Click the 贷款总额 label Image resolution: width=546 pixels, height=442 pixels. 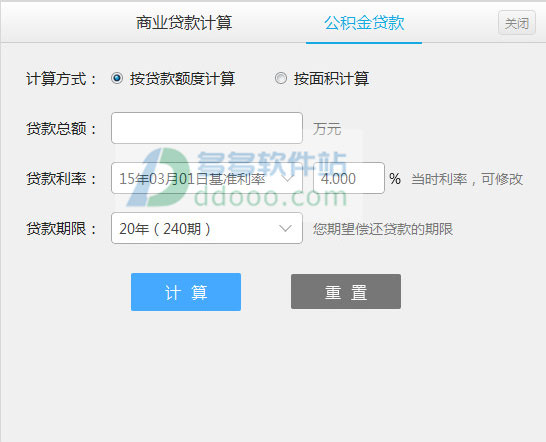pos(61,129)
